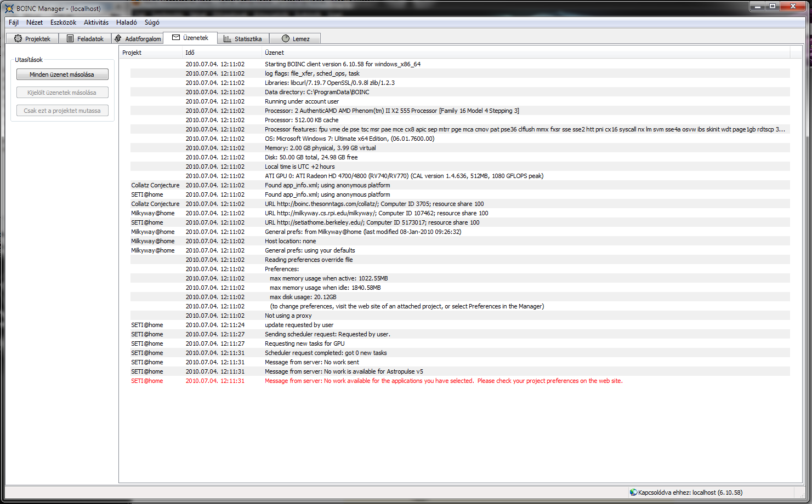Select 'No work sent' server message

coord(460,362)
